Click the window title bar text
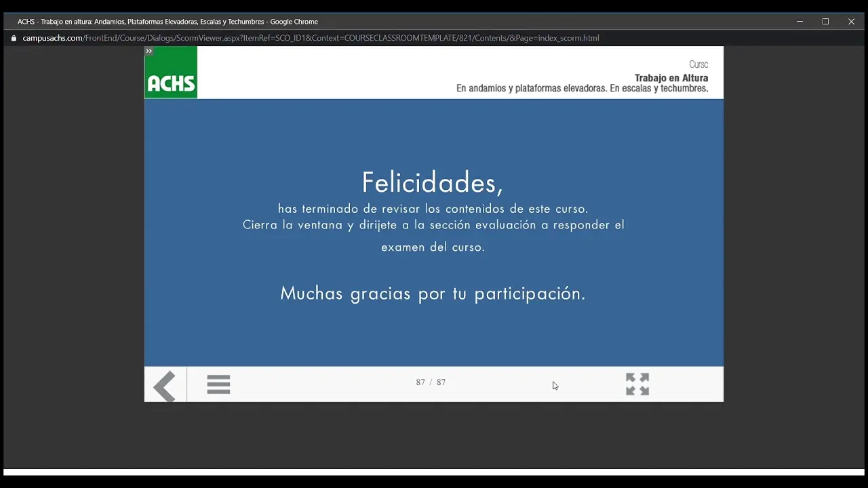Screen dimensions: 868x488 (167, 22)
